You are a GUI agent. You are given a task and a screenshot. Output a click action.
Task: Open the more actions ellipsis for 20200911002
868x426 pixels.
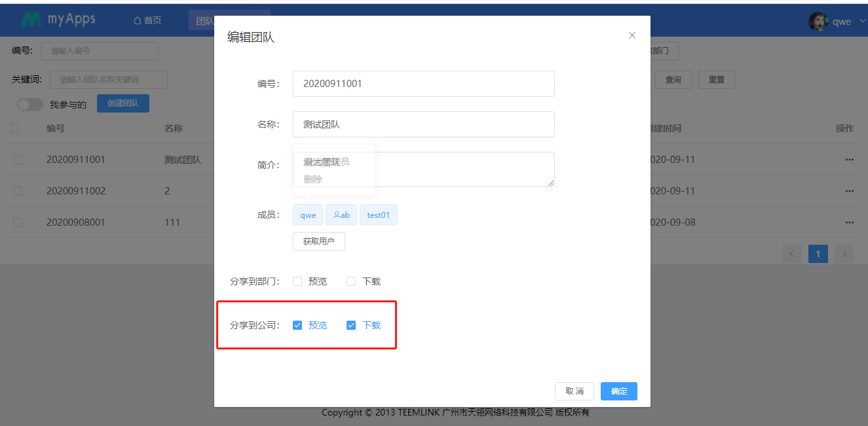[x=850, y=191]
